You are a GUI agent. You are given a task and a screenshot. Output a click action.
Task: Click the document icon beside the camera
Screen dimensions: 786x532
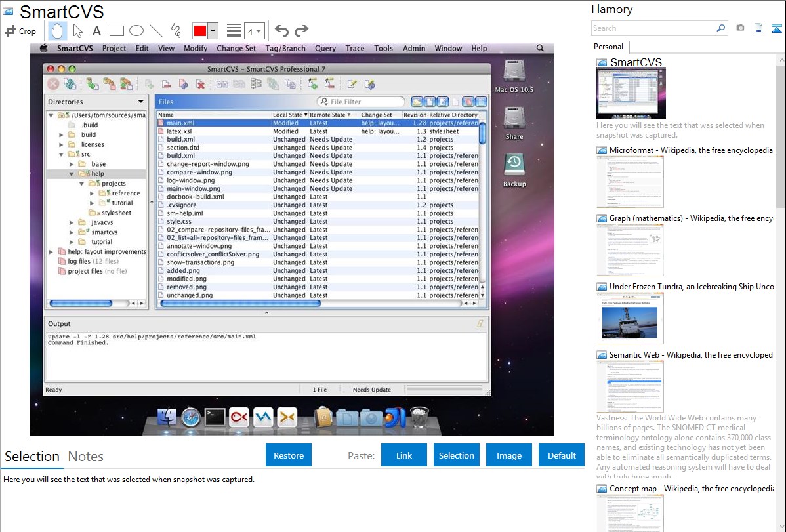[x=758, y=28]
